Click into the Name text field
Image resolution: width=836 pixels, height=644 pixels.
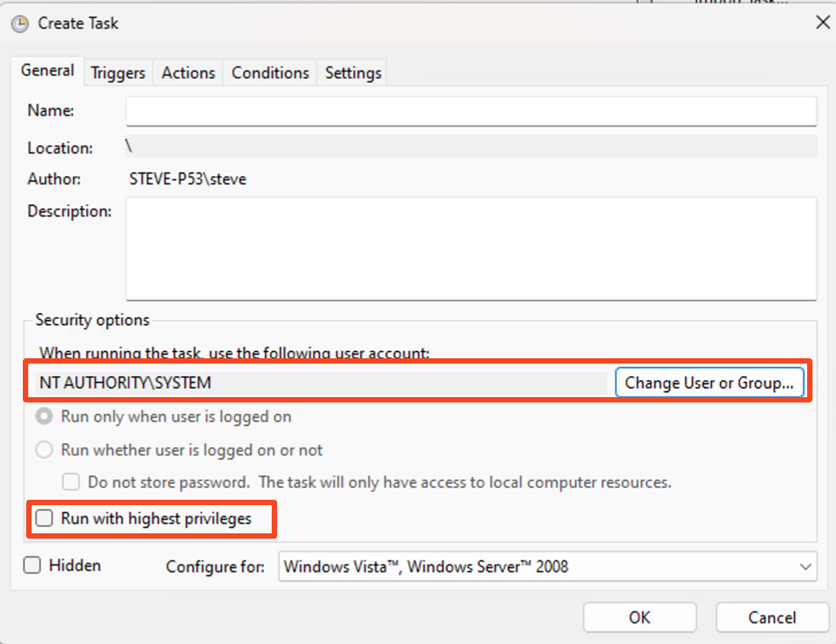coord(471,111)
